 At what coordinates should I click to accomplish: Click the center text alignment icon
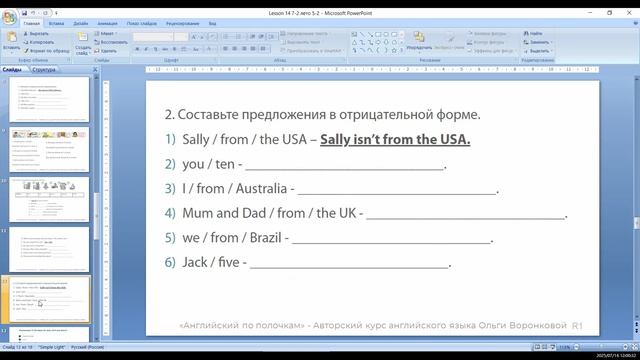point(235,49)
